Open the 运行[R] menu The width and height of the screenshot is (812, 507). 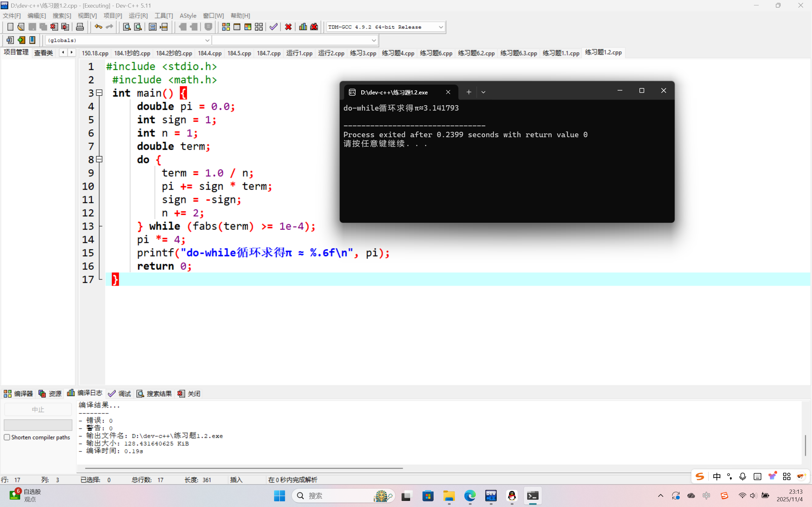[138, 16]
